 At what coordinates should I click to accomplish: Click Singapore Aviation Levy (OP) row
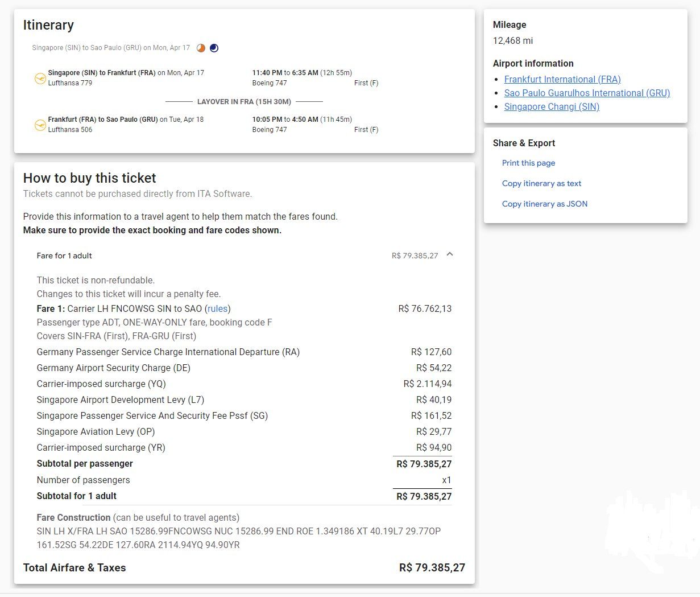[244, 431]
